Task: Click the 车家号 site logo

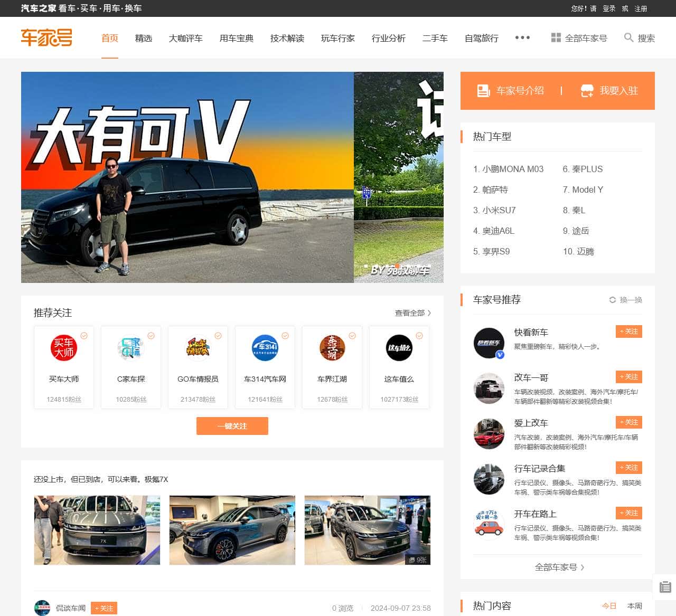Action: pyautogui.click(x=46, y=37)
